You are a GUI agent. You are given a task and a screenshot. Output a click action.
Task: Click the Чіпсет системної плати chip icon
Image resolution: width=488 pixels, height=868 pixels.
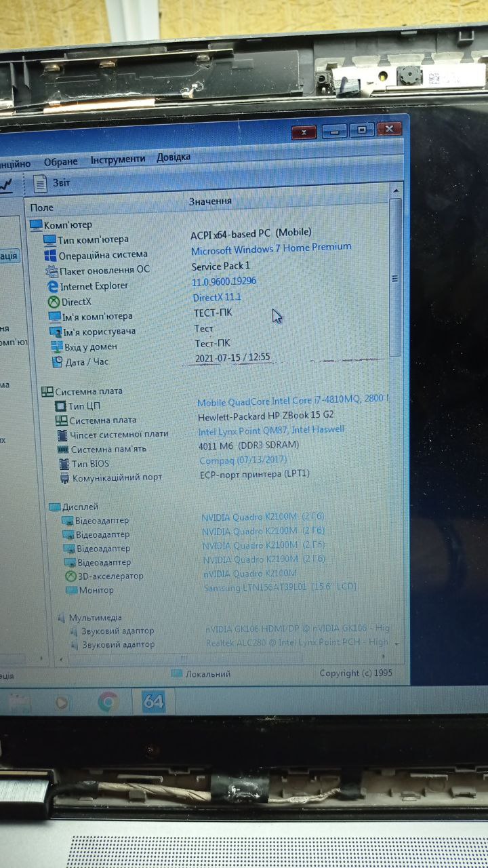[62, 435]
